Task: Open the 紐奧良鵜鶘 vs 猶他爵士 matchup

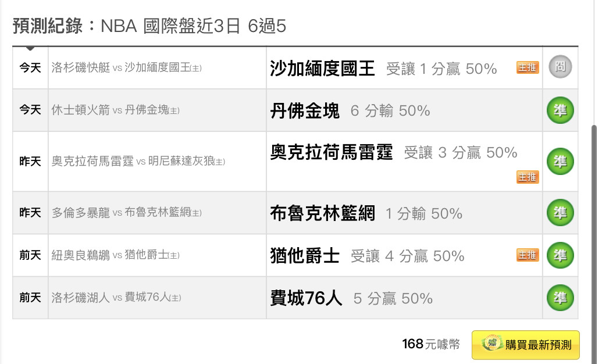Action: pyautogui.click(x=115, y=255)
